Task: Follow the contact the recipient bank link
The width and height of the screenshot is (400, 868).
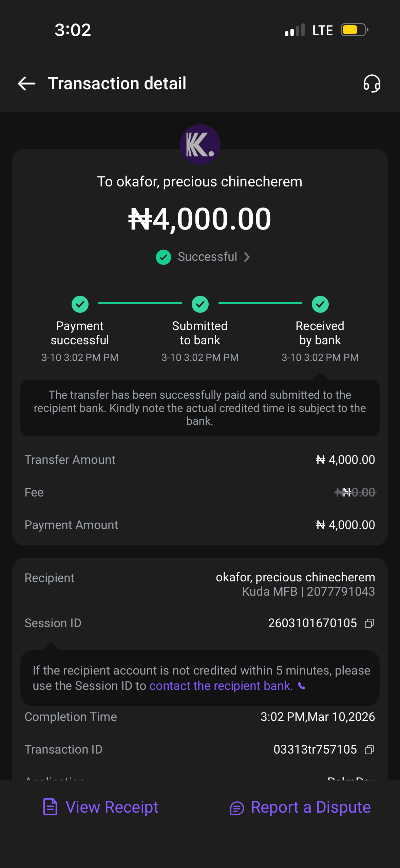Action: click(x=221, y=686)
